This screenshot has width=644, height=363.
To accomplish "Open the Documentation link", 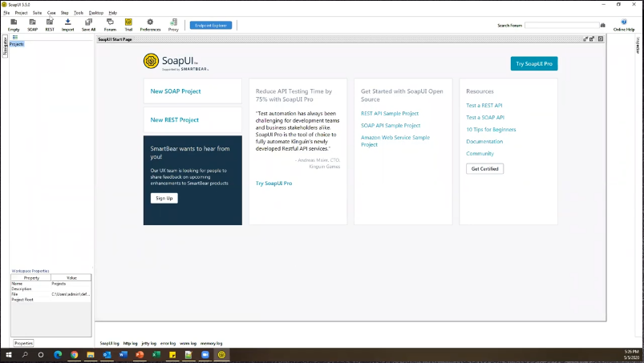I will pyautogui.click(x=484, y=142).
